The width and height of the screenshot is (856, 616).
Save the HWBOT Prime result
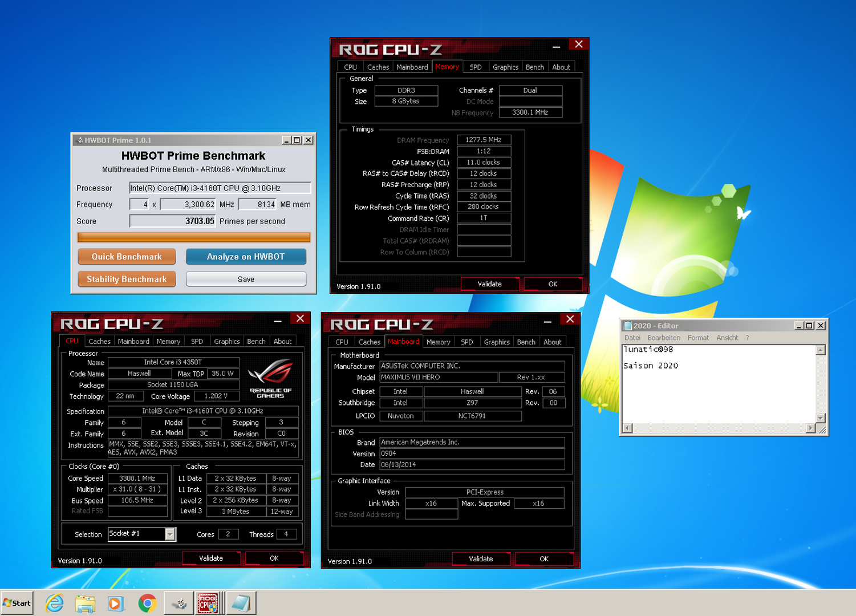click(246, 279)
